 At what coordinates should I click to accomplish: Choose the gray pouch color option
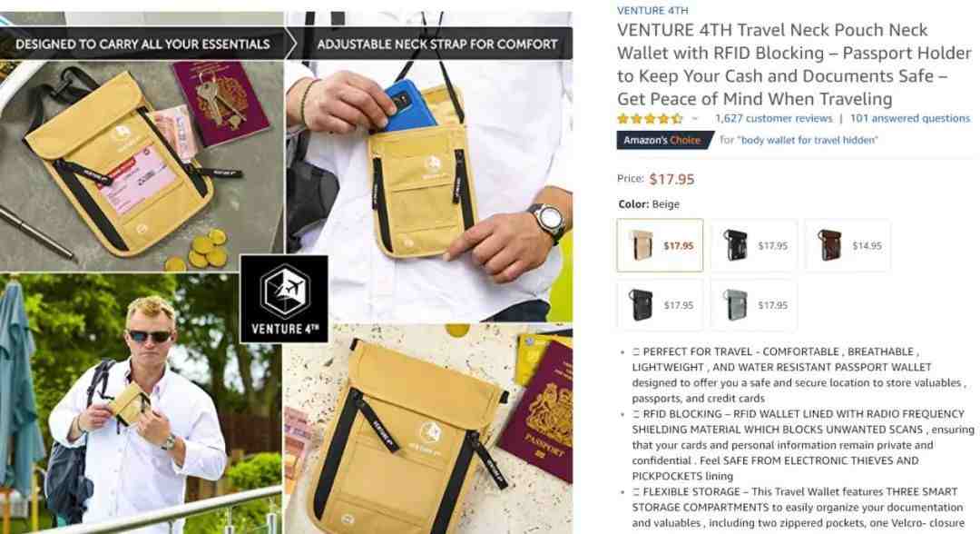(x=754, y=304)
